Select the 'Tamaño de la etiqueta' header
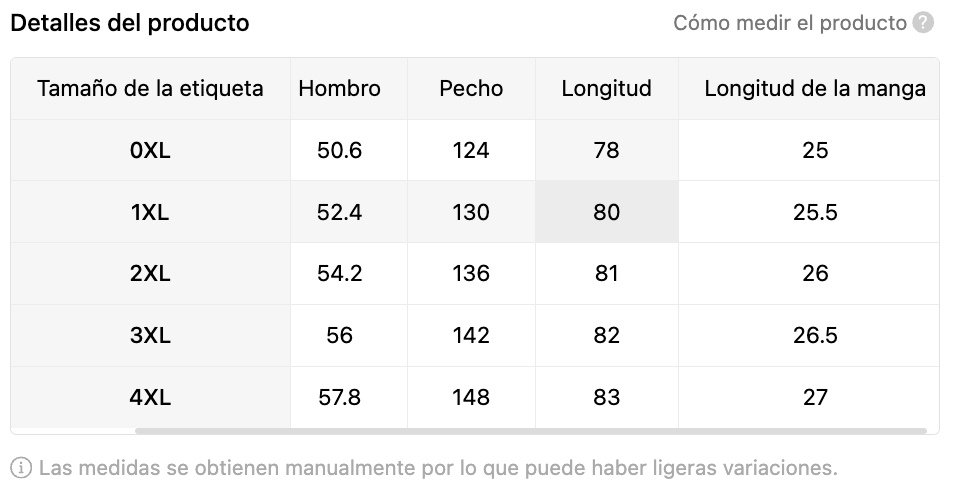 pyautogui.click(x=150, y=88)
